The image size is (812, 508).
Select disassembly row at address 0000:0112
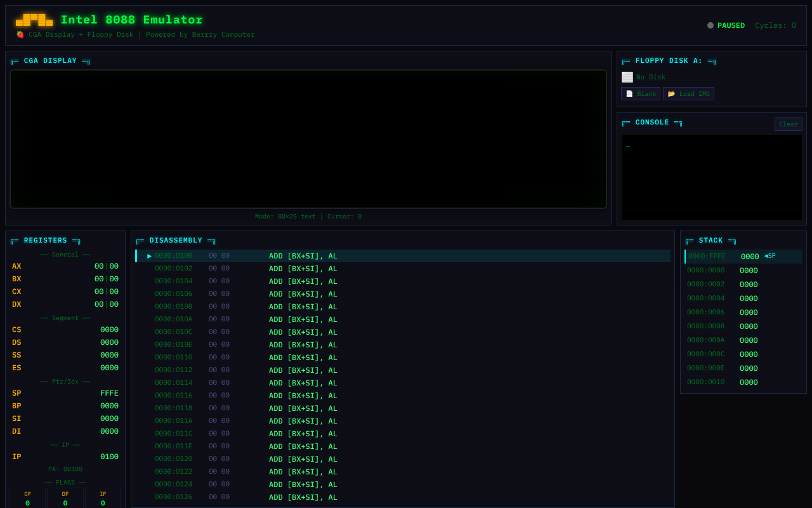point(403,370)
